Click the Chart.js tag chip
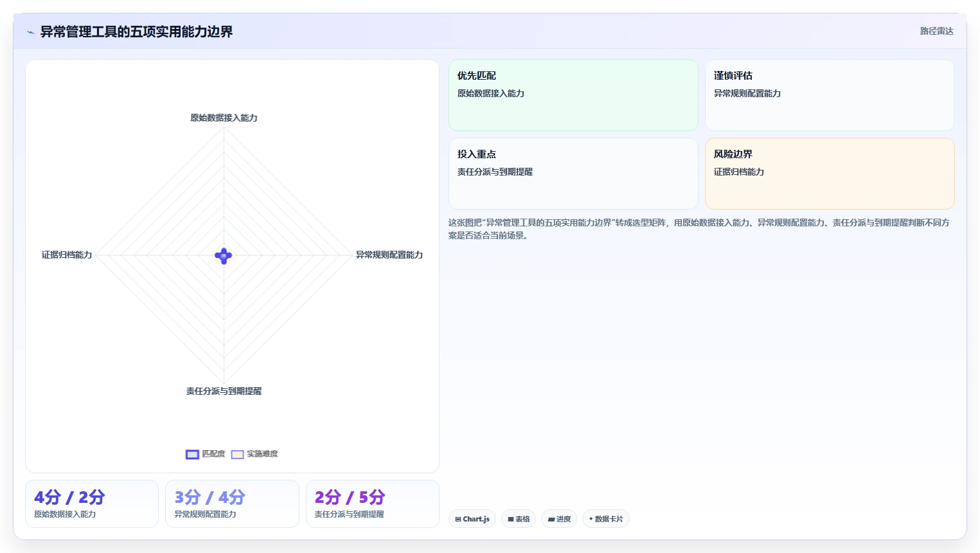The width and height of the screenshot is (980, 553). click(472, 519)
